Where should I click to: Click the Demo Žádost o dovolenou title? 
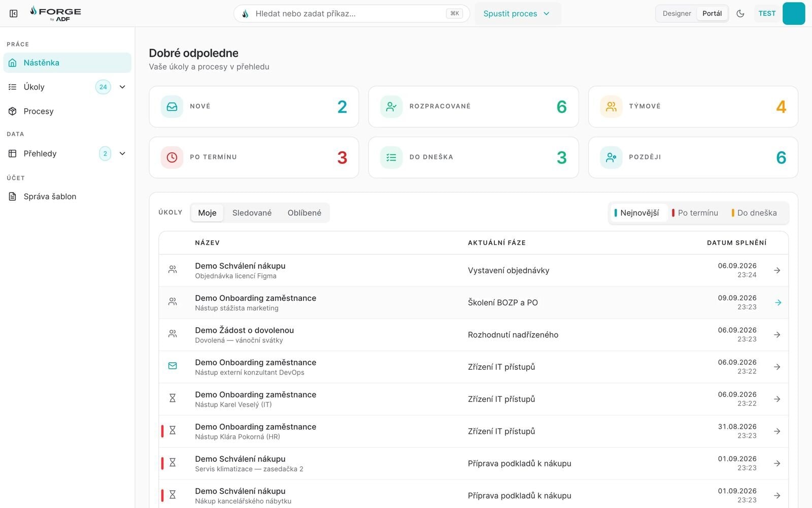point(245,330)
